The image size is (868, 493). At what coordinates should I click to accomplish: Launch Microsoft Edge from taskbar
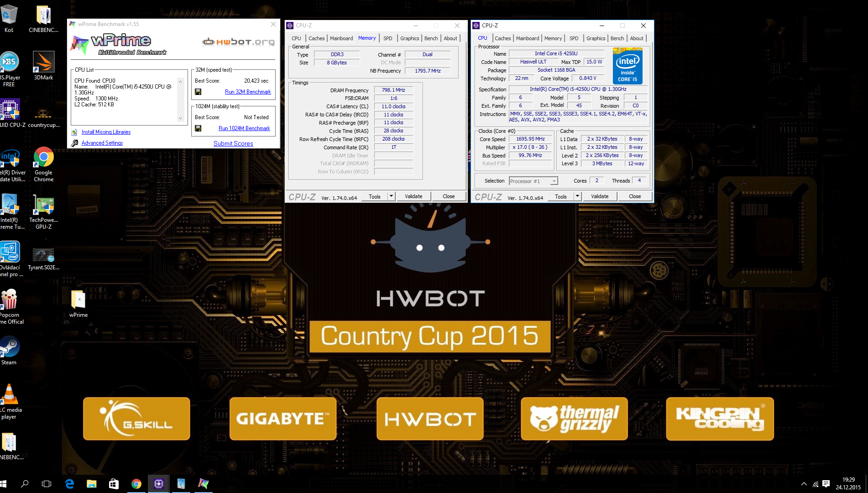tap(69, 484)
